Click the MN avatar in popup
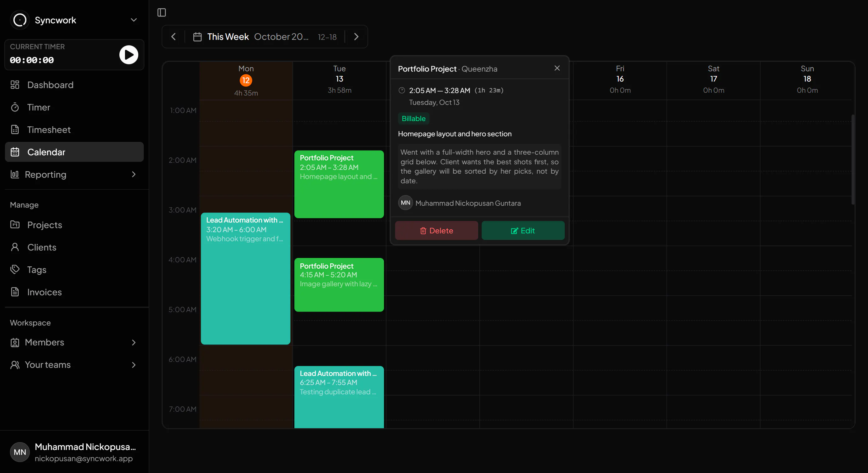Image resolution: width=868 pixels, height=473 pixels. point(405,203)
